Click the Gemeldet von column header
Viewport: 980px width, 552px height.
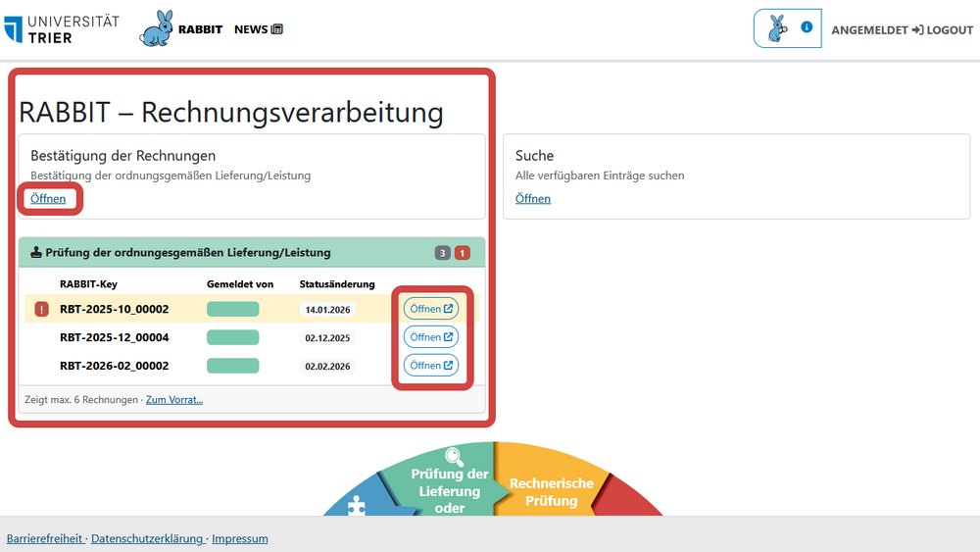tap(240, 283)
